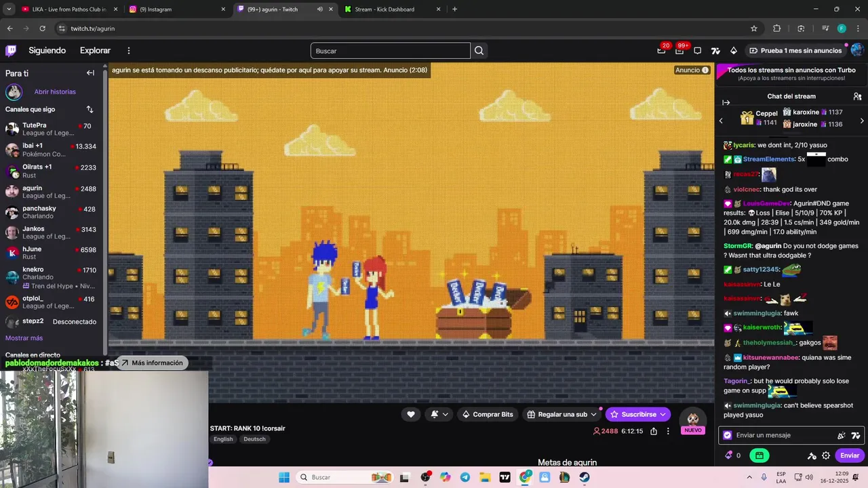
Task: Click the Enviar chat button
Action: [x=850, y=455]
